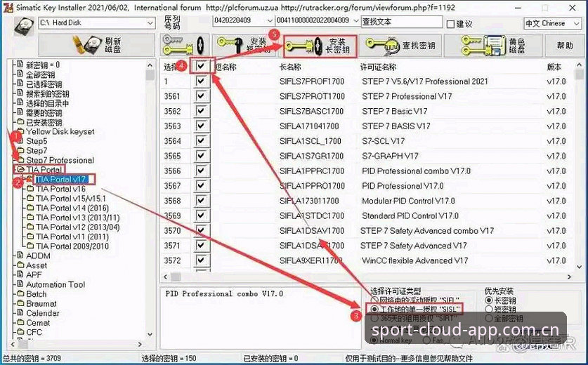Screen dimensions: 588x365
Task: Select TIA Portal v16 in the tree
Action: (60, 189)
